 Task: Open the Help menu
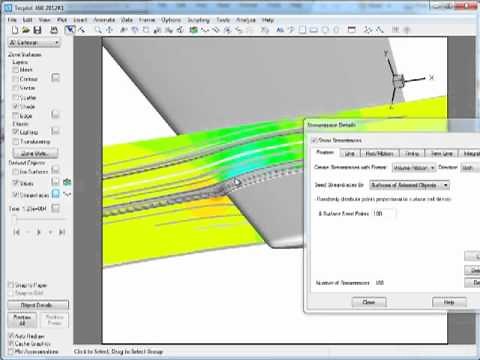[x=268, y=20]
